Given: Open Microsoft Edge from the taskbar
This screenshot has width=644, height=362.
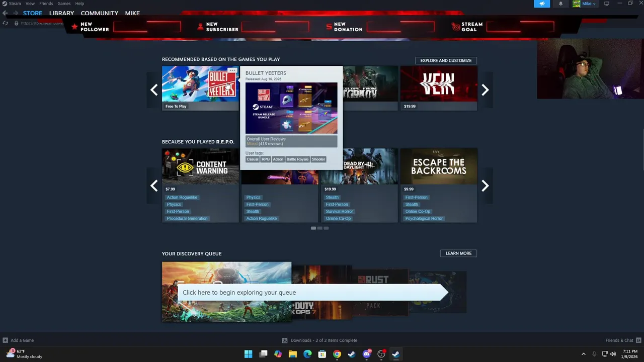Looking at the screenshot, I should [x=307, y=354].
